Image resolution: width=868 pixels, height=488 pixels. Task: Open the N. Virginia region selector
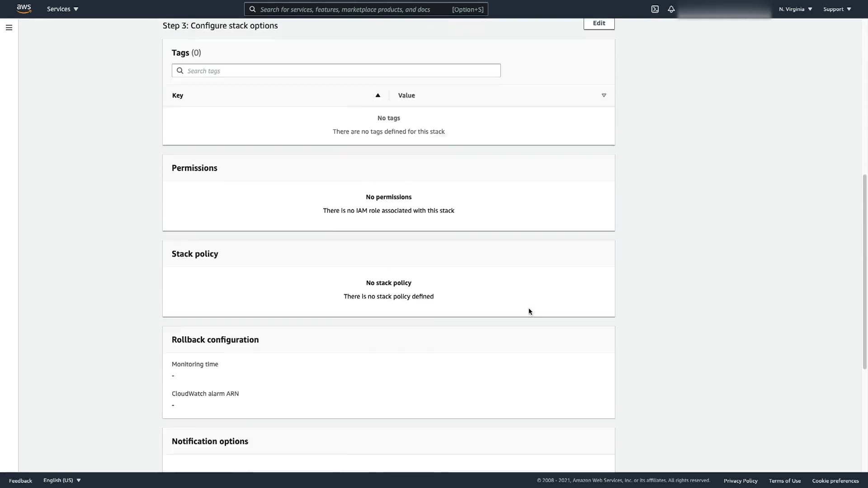click(795, 9)
